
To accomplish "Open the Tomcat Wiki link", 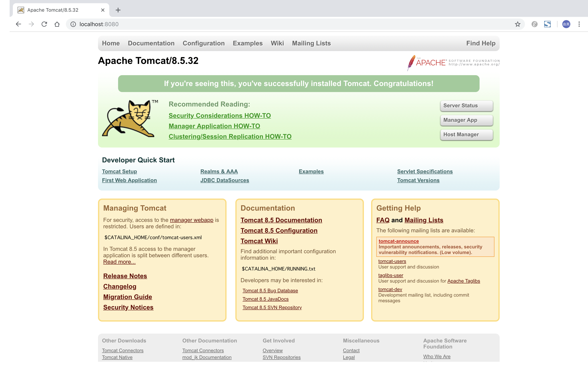I will [259, 241].
